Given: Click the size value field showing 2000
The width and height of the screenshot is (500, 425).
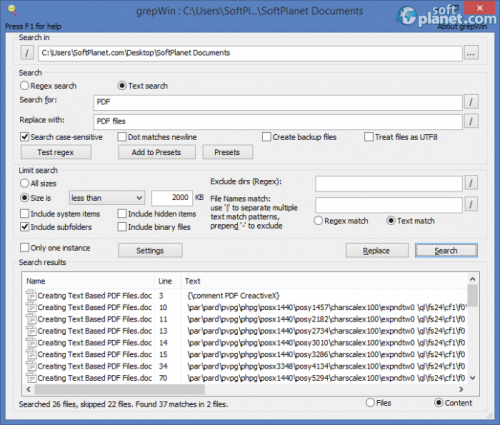Looking at the screenshot, I should 172,198.
